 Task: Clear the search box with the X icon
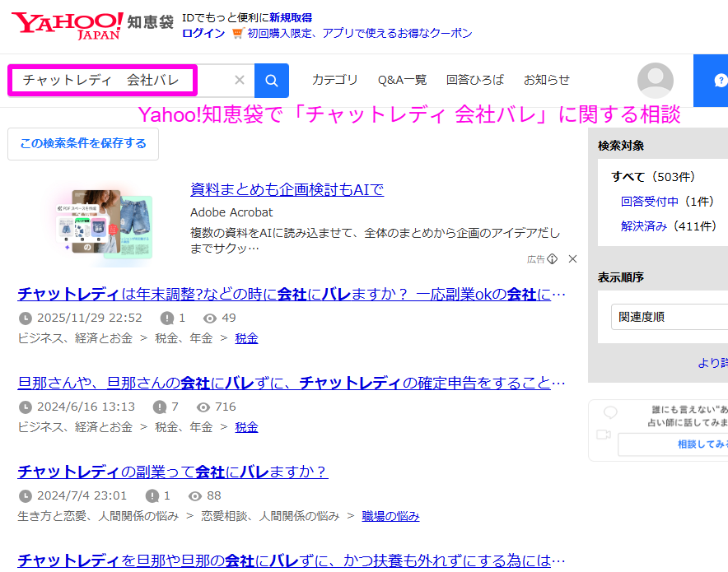coord(240,81)
